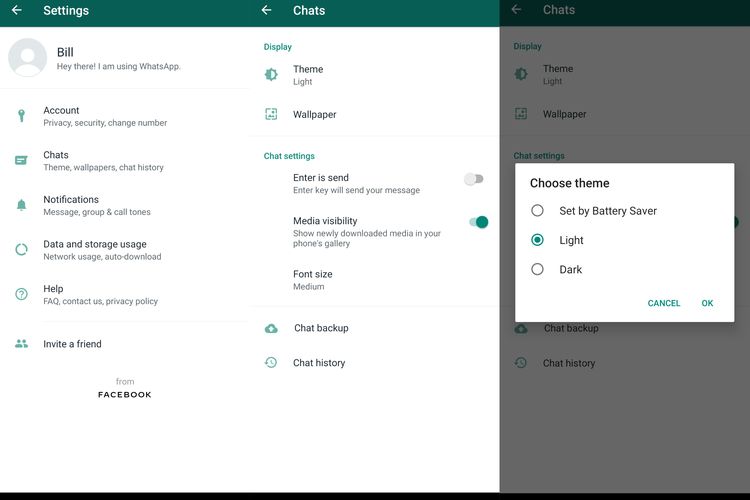Tap the dimmed 'Chat backup' row behind the dialog
This screenshot has height=500, width=750.
tap(625, 328)
